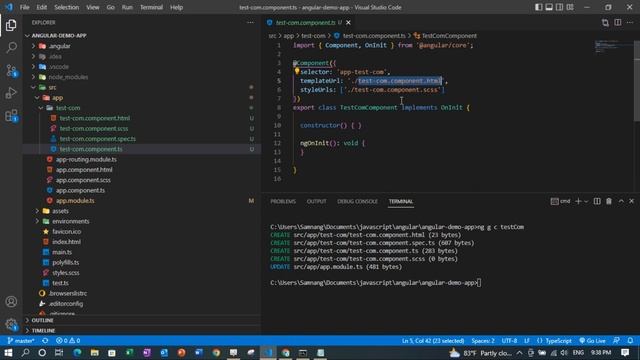This screenshot has width=640, height=360.
Task: Maximize the terminal panel size
Action: (621, 201)
